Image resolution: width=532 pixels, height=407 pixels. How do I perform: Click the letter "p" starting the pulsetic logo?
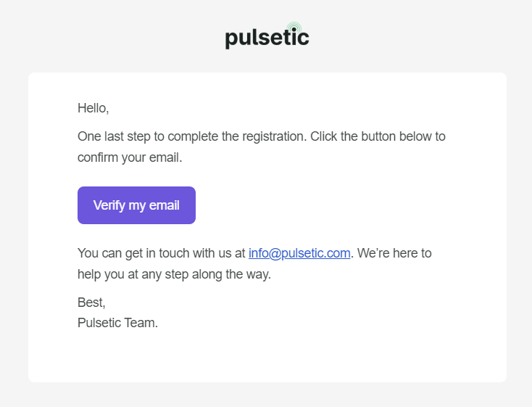231,39
